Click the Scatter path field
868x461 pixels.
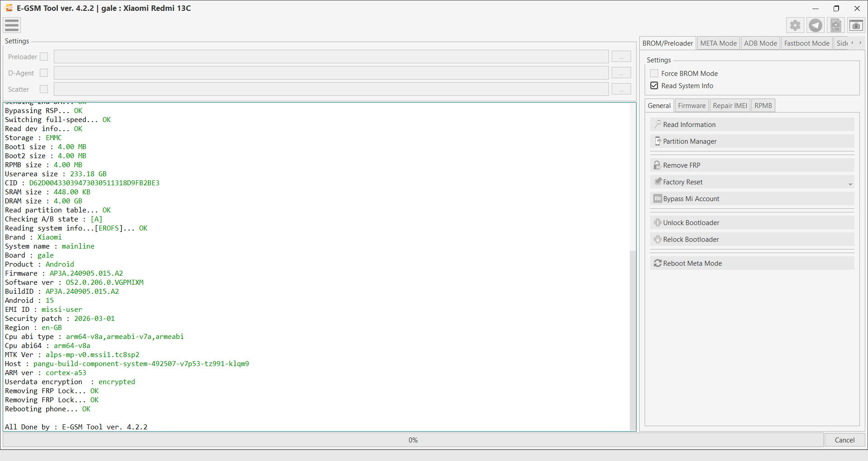[331, 89]
